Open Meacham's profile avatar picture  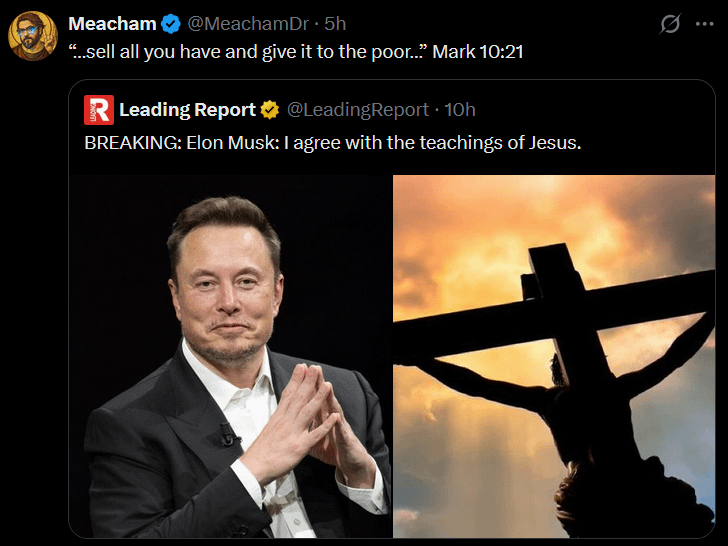point(33,36)
